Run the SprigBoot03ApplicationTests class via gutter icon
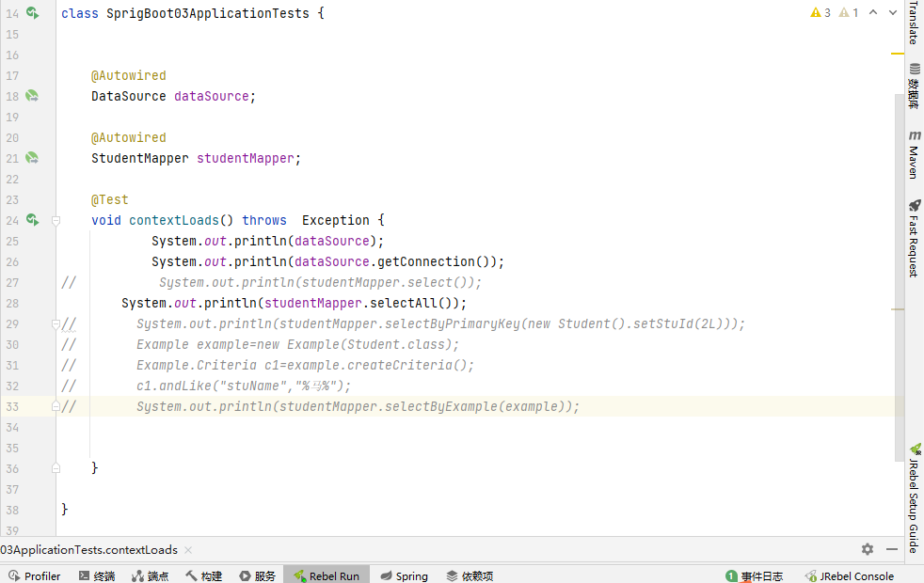This screenshot has height=583, width=924. [32, 13]
